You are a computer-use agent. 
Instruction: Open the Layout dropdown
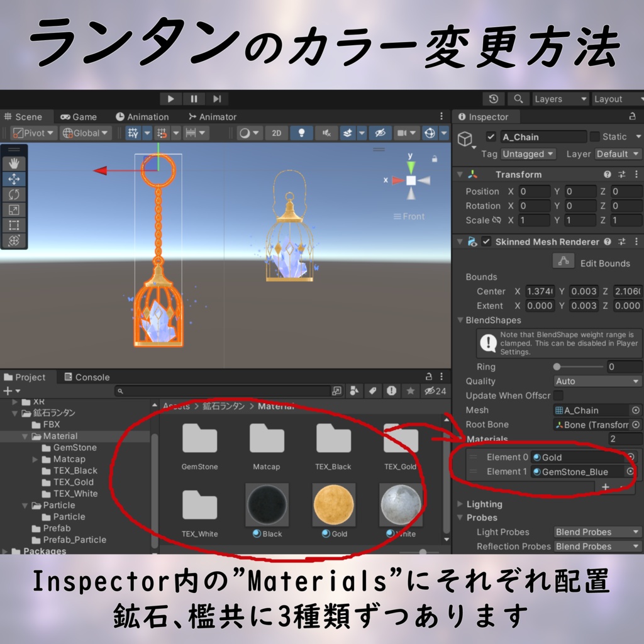tap(618, 99)
